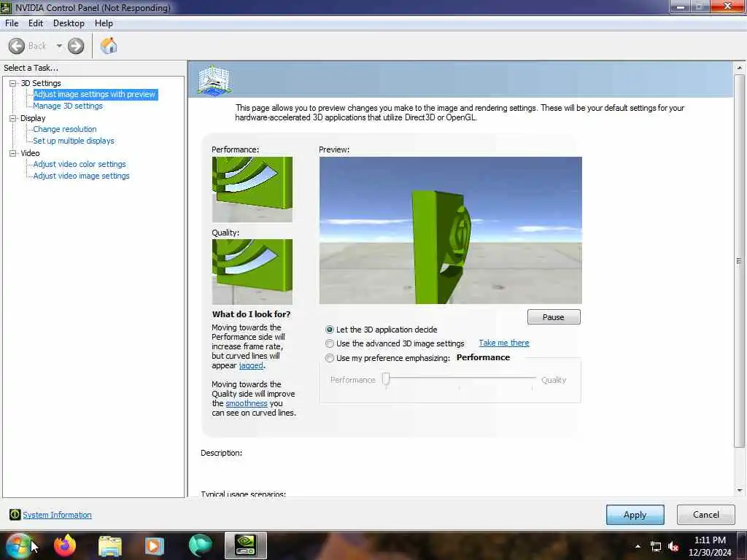Click the network tray icon

coord(656,547)
